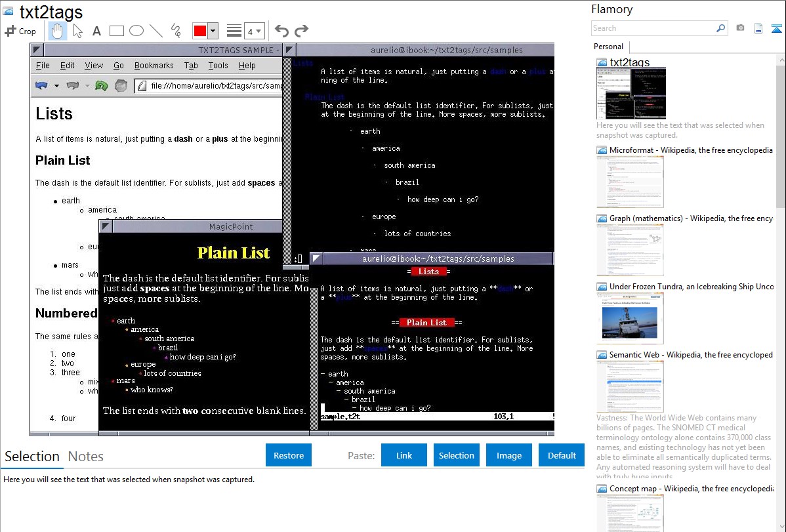
Task: Click the Restore button
Action: click(289, 455)
